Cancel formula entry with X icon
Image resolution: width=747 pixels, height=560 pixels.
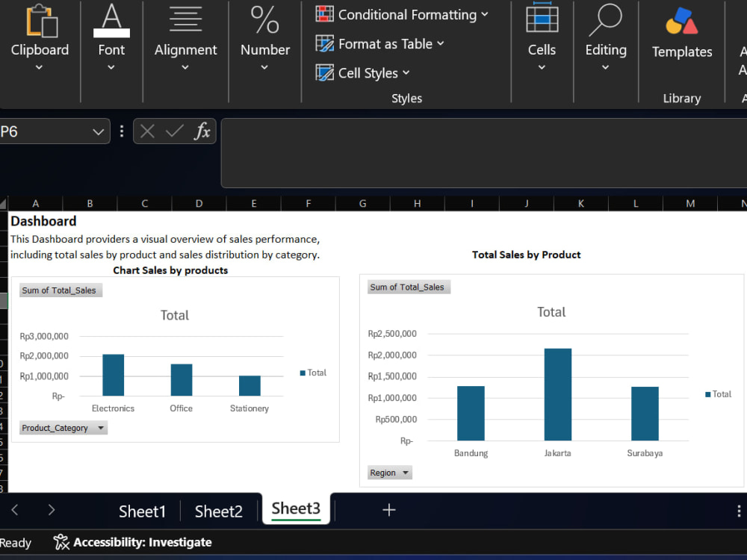[x=147, y=131]
